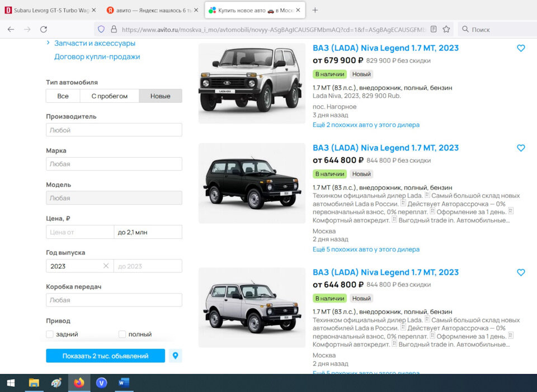Click the В наличии badge on 679 900 listing

(x=329, y=74)
